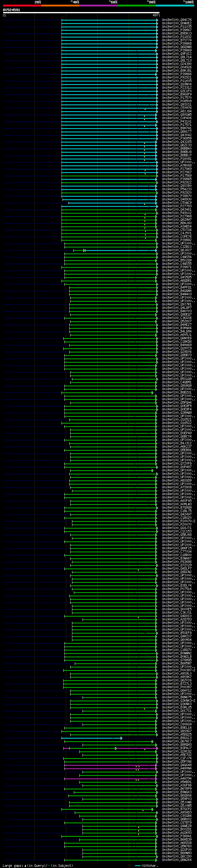Screen dimensions: 197x868
Task: Click the query end position 497
Action: 155,15
